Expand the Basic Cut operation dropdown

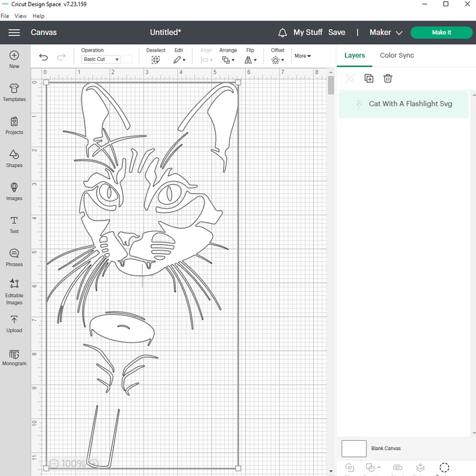pos(101,59)
